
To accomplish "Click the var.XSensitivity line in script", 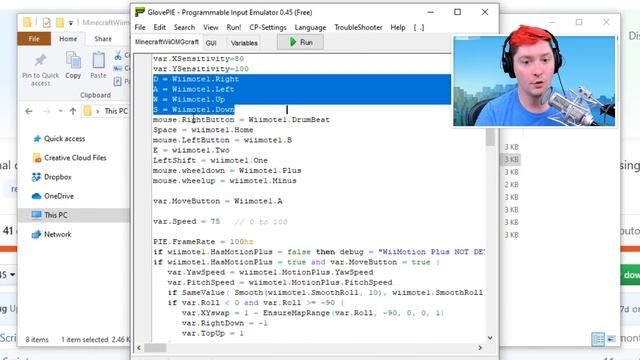I will (198, 59).
